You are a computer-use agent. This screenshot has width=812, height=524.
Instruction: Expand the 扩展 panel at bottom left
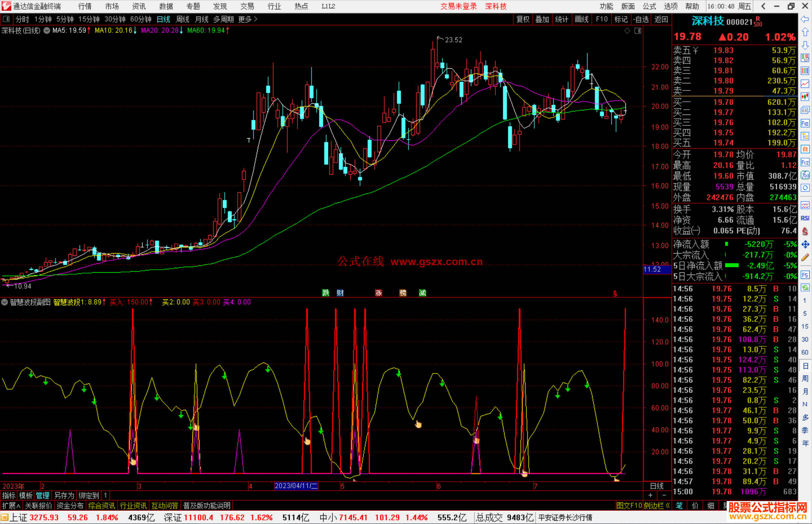point(11,506)
